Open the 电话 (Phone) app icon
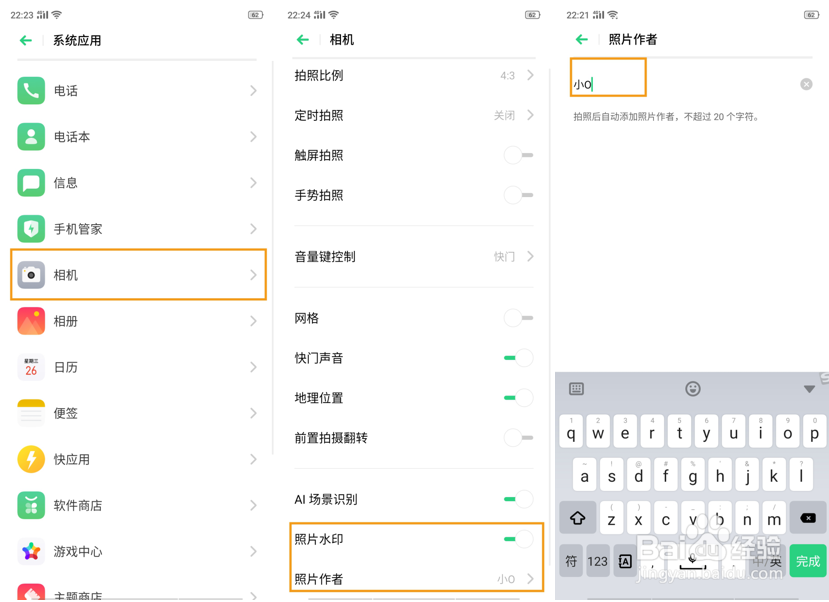The width and height of the screenshot is (829, 602). click(x=30, y=91)
